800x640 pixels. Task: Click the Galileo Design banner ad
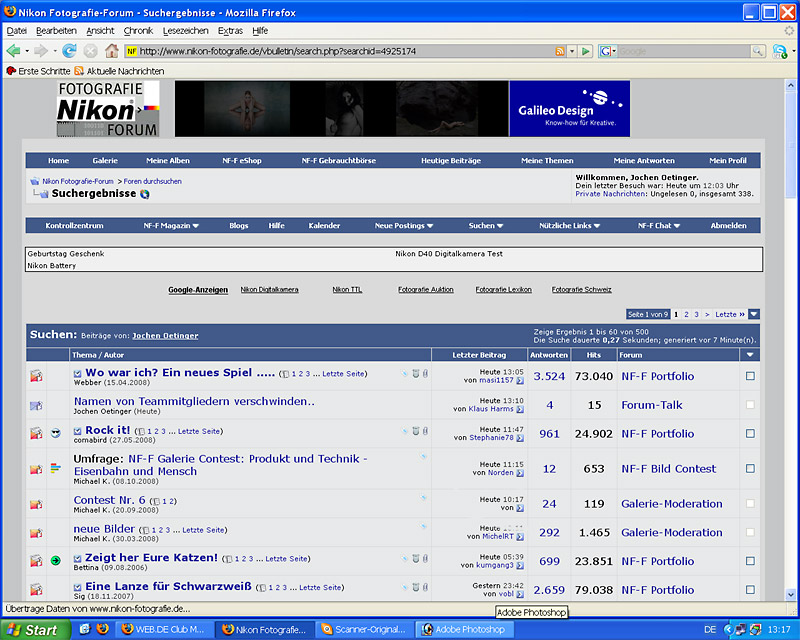pos(569,109)
